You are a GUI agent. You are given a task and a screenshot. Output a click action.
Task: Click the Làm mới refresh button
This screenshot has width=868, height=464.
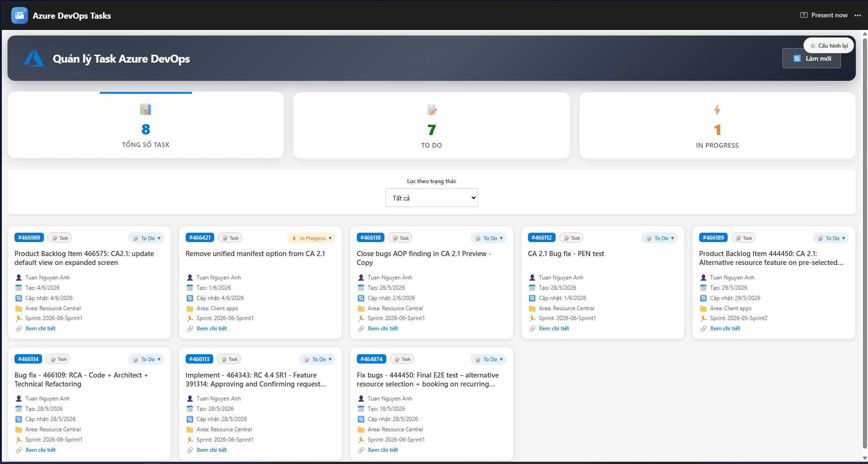(x=811, y=58)
